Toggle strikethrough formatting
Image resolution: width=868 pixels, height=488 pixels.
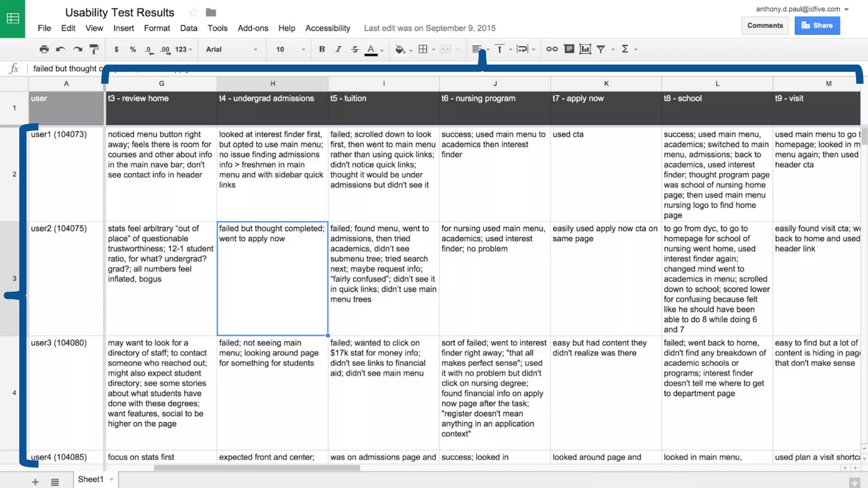coord(355,49)
